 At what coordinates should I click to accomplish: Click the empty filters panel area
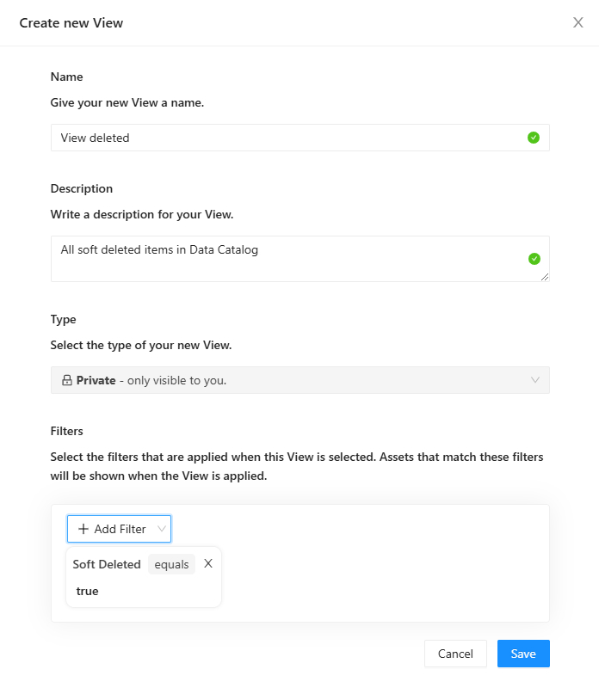point(387,568)
